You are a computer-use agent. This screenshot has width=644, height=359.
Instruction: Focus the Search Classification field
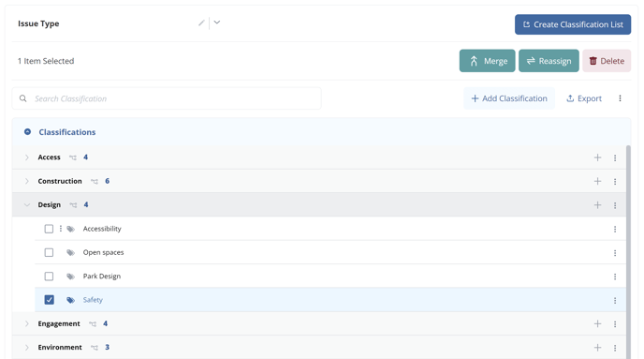(x=167, y=98)
